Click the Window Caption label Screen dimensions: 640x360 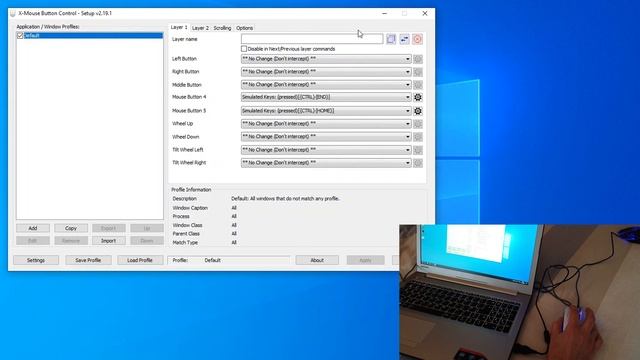190,208
